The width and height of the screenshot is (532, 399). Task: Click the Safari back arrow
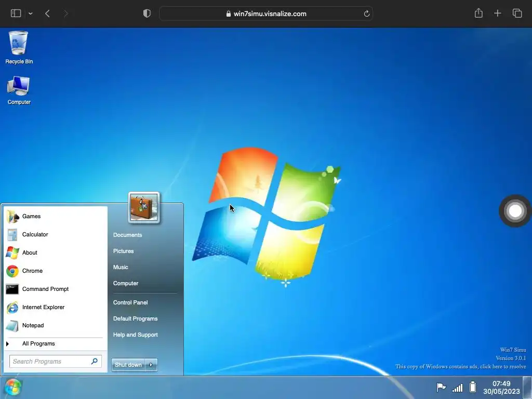pos(47,14)
